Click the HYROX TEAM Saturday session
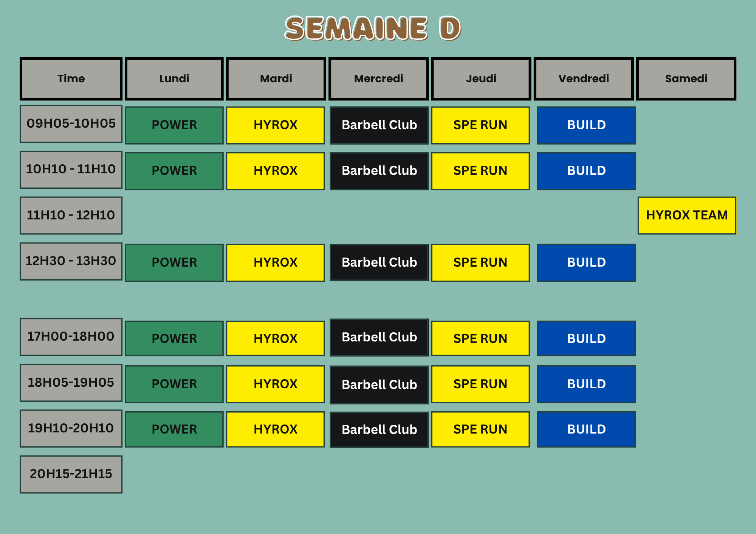This screenshot has height=534, width=756. click(x=686, y=215)
